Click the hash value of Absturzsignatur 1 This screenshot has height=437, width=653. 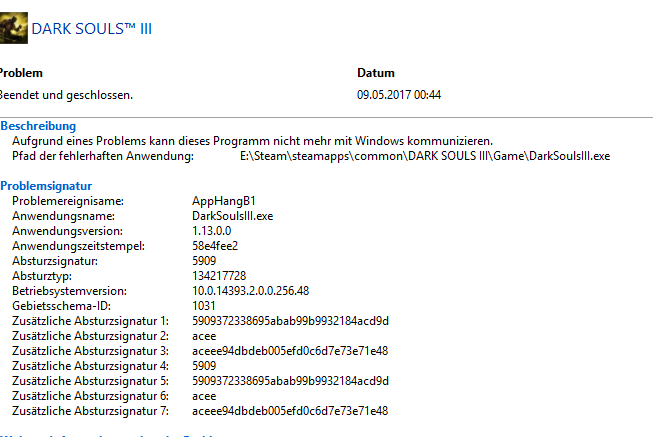tap(290, 321)
